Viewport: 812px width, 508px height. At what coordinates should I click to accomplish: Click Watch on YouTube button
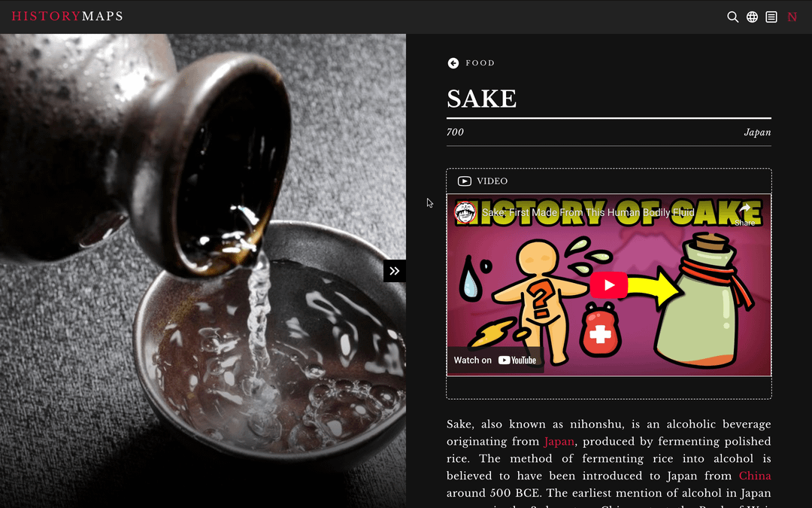point(495,360)
